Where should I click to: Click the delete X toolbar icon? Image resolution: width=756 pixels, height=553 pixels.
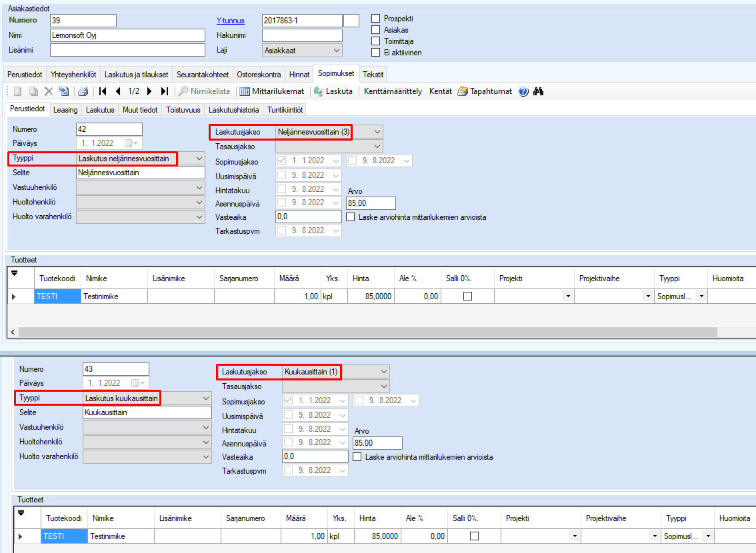49,91
